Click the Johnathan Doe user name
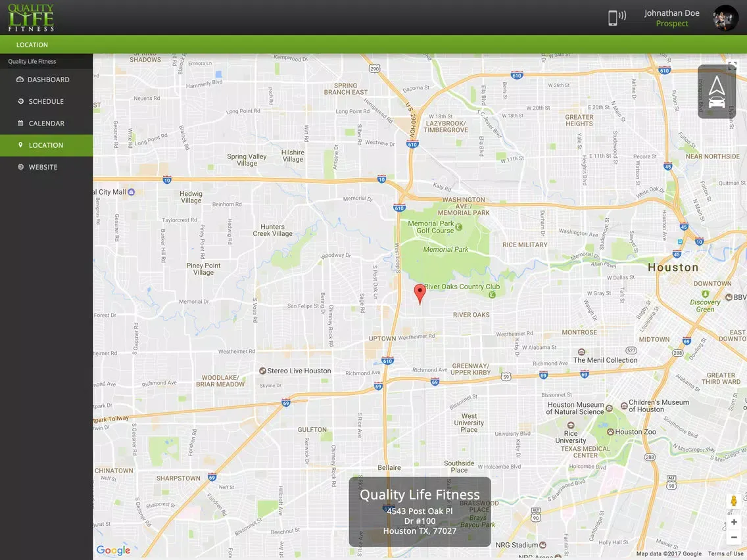This screenshot has width=747, height=560. coord(672,13)
